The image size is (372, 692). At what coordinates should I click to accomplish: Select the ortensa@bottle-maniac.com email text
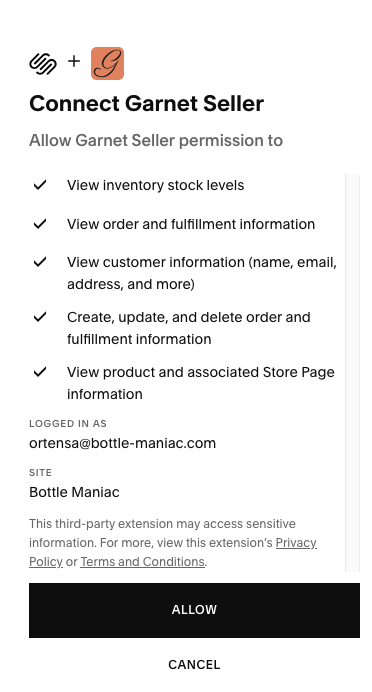[x=122, y=443]
